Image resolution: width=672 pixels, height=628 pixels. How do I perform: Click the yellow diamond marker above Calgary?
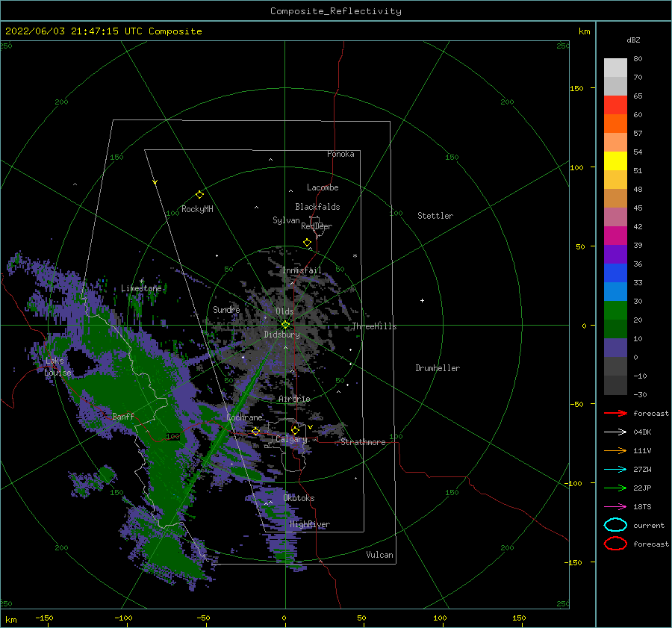[295, 430]
